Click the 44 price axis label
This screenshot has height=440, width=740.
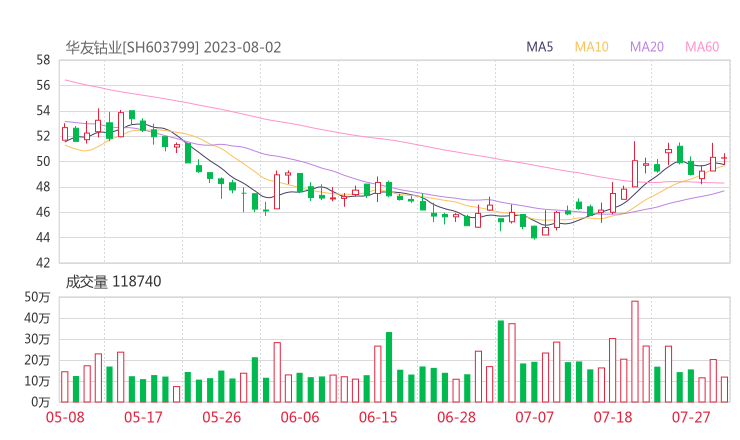click(43, 237)
